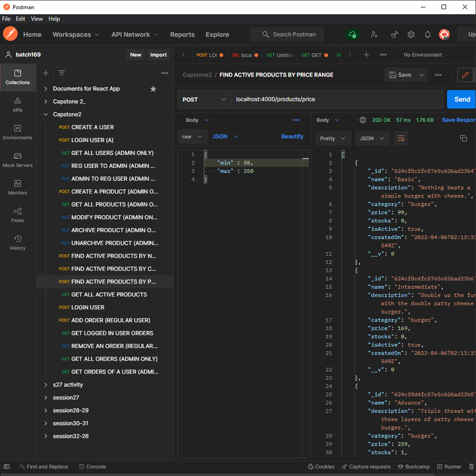
Task: Open the Environments sidebar section
Action: point(18,132)
